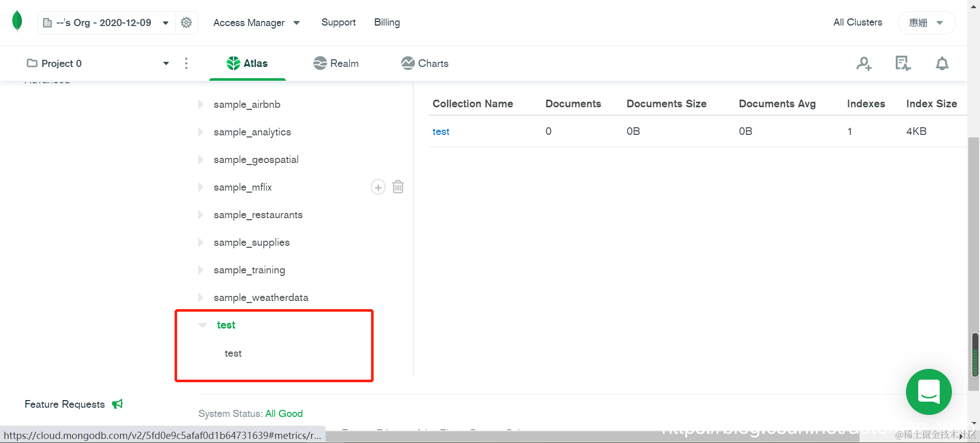980x443 pixels.
Task: Click the Documents column header
Action: tap(573, 104)
